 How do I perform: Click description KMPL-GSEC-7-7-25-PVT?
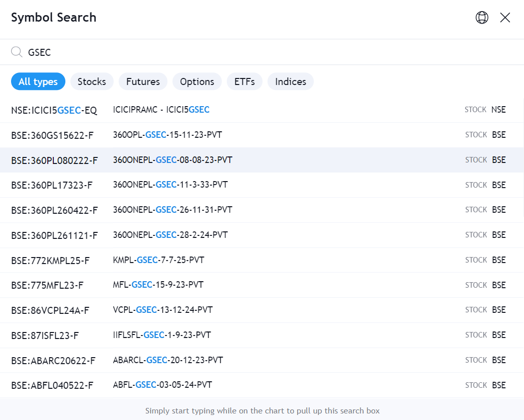coord(158,260)
